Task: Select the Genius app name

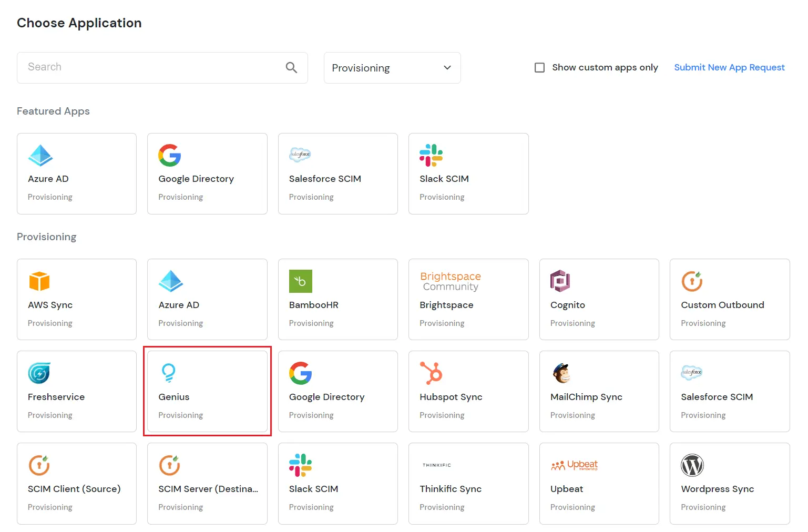Action: click(x=174, y=397)
